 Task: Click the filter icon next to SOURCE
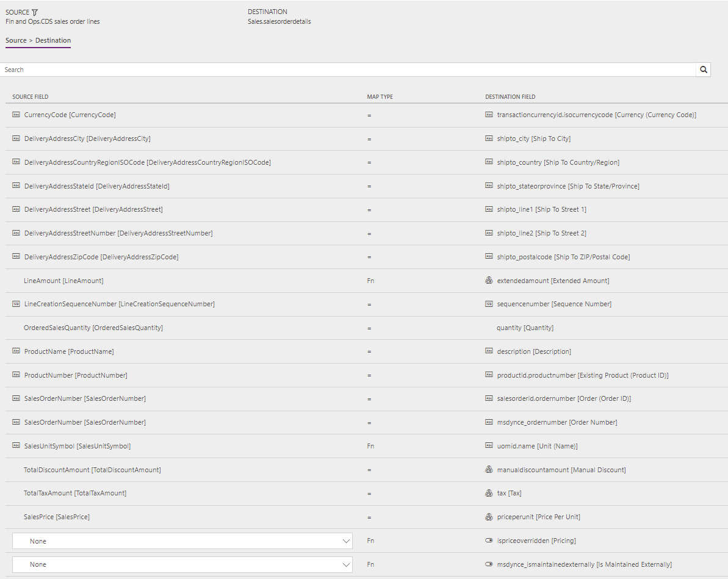[34, 11]
